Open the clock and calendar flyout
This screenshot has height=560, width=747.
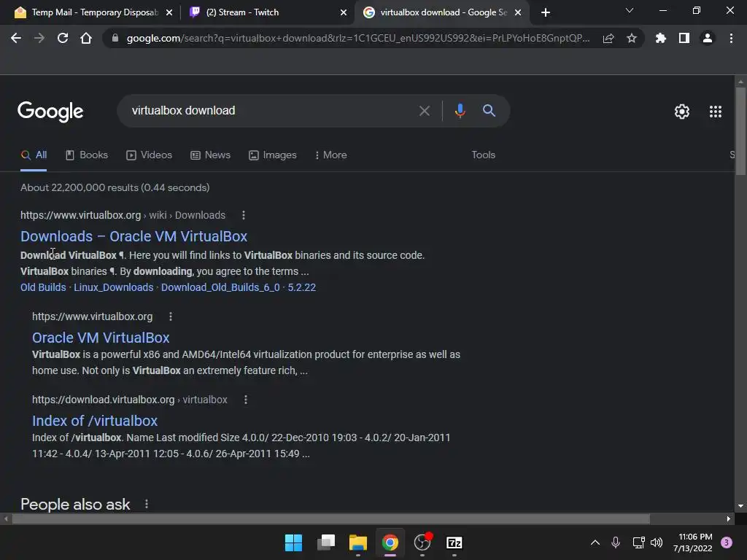[x=693, y=542]
